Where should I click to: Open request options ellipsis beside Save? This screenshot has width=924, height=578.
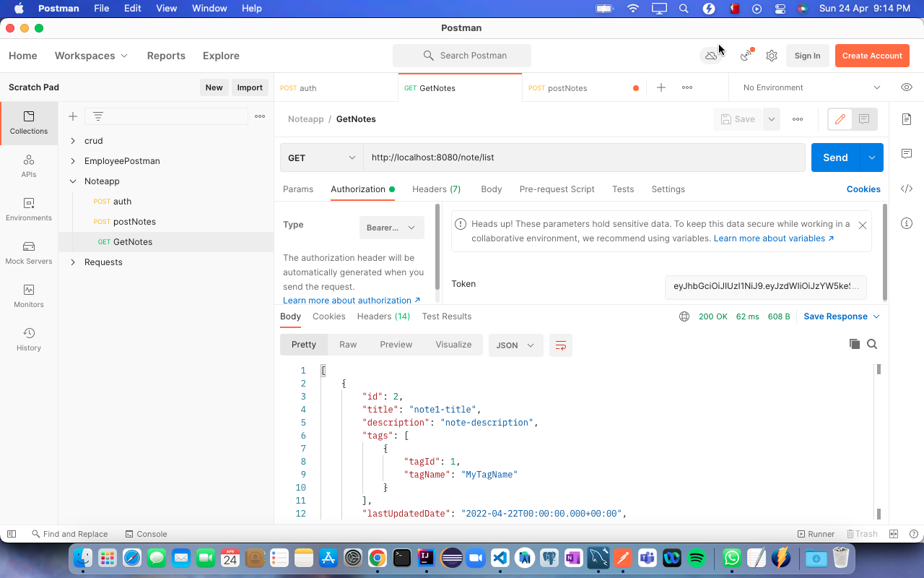[798, 119]
